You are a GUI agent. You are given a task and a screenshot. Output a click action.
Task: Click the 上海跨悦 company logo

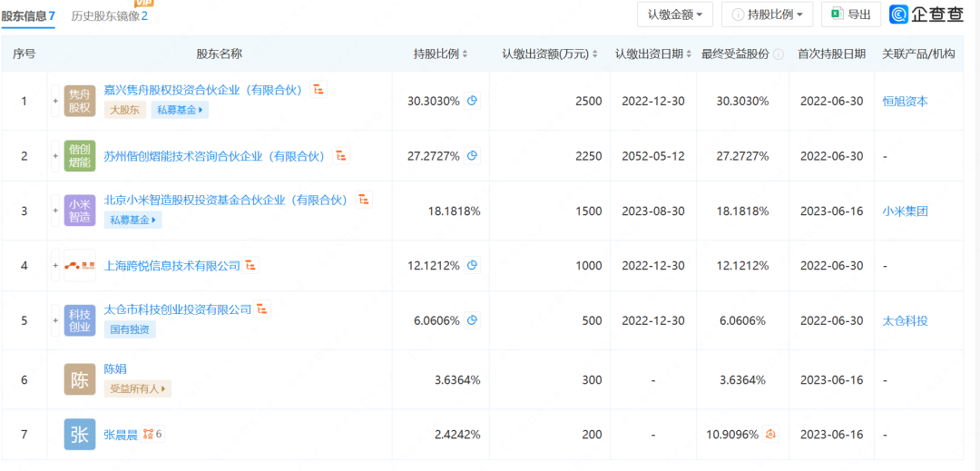80,266
